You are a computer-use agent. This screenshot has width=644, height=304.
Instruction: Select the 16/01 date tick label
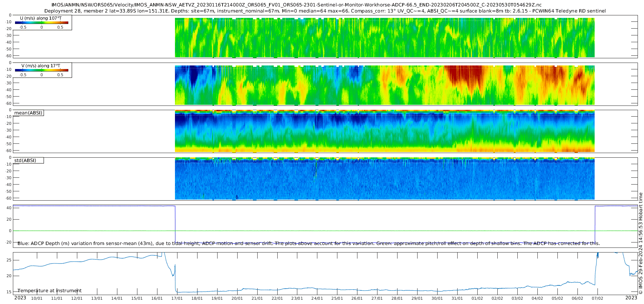point(157,299)
